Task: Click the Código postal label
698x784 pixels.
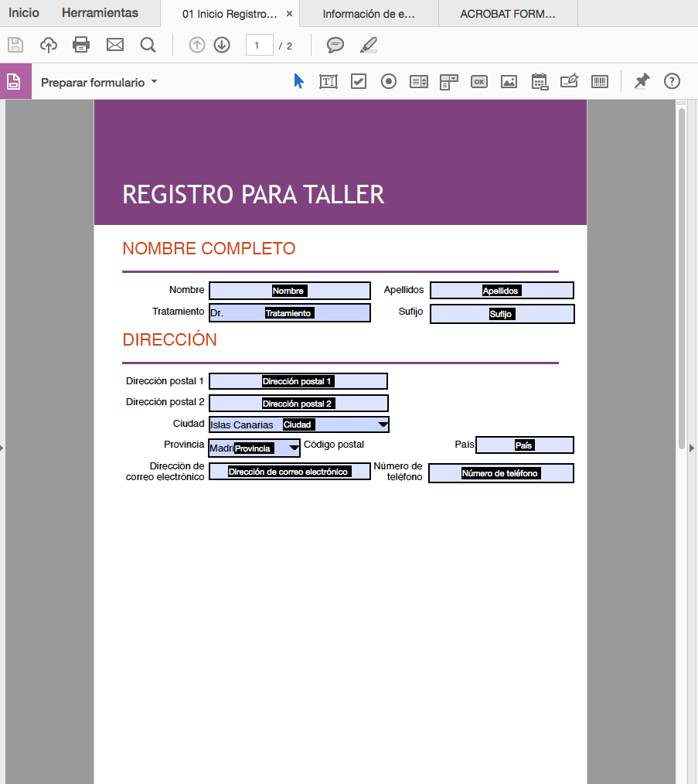Action: click(x=333, y=445)
